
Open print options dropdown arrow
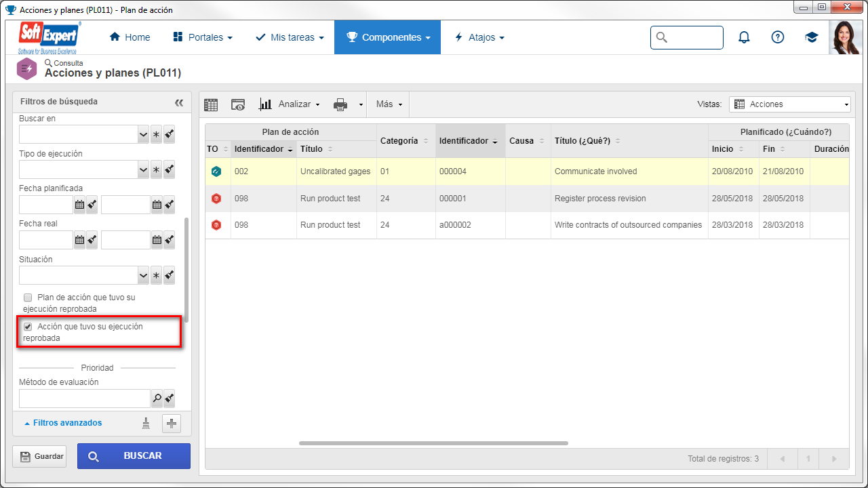click(x=361, y=105)
